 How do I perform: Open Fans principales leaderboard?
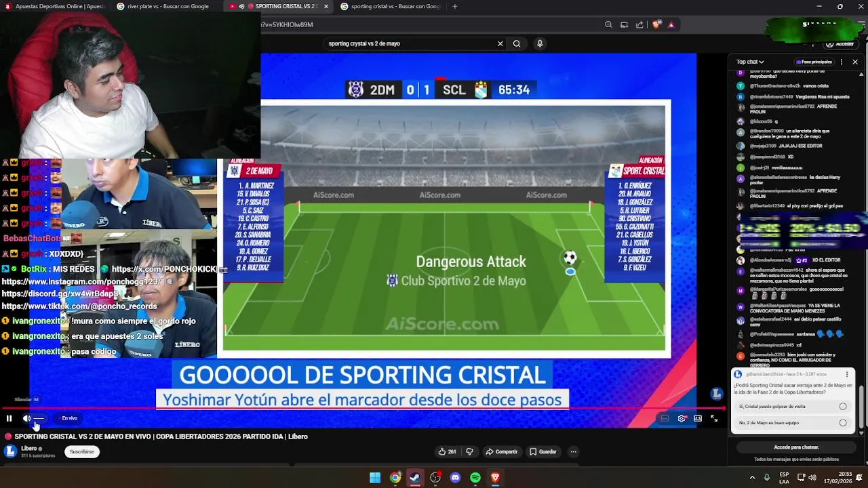(813, 62)
